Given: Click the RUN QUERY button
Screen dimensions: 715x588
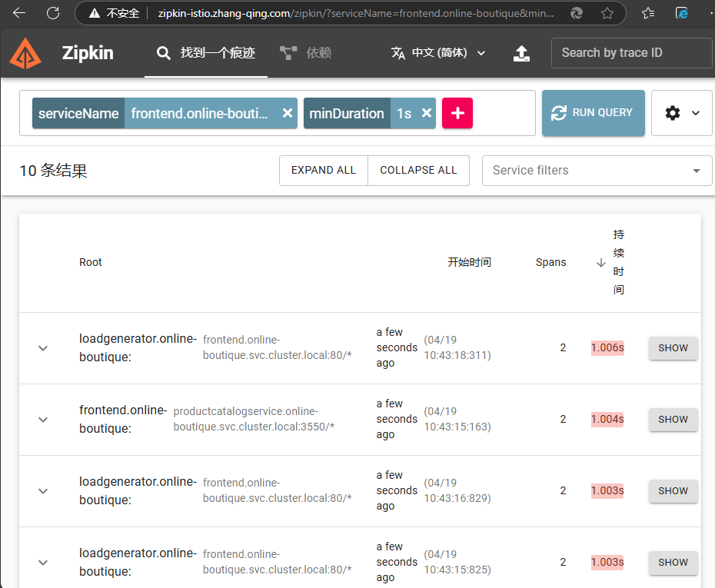Looking at the screenshot, I should click(x=594, y=112).
